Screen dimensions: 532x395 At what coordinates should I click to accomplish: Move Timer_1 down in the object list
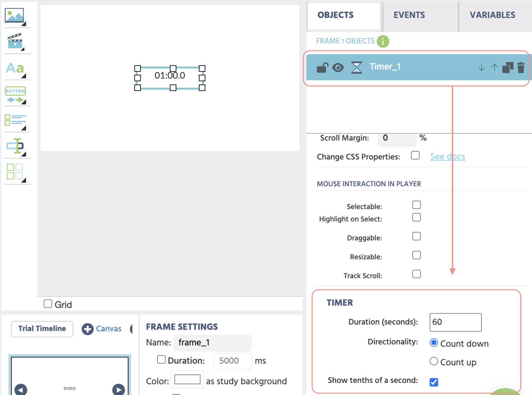pyautogui.click(x=481, y=68)
